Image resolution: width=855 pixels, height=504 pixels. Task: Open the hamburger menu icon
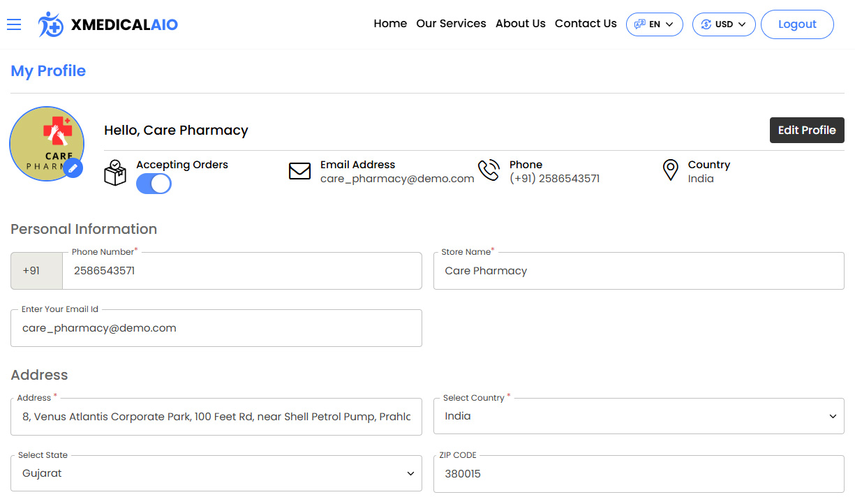14,24
